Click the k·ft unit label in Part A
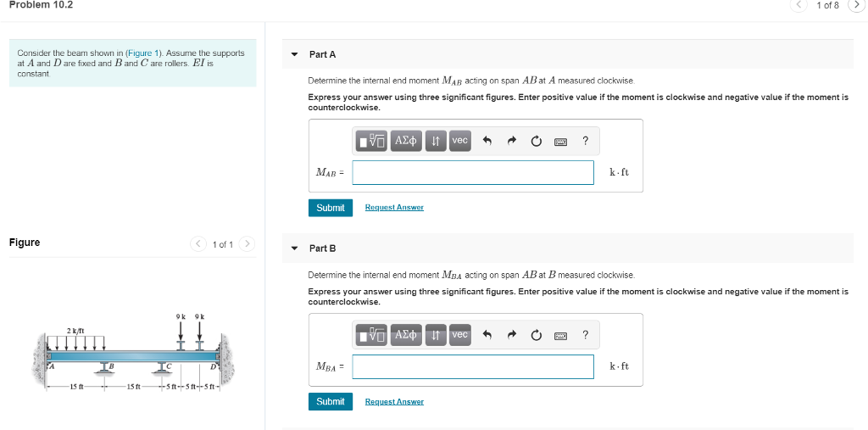 coord(619,172)
